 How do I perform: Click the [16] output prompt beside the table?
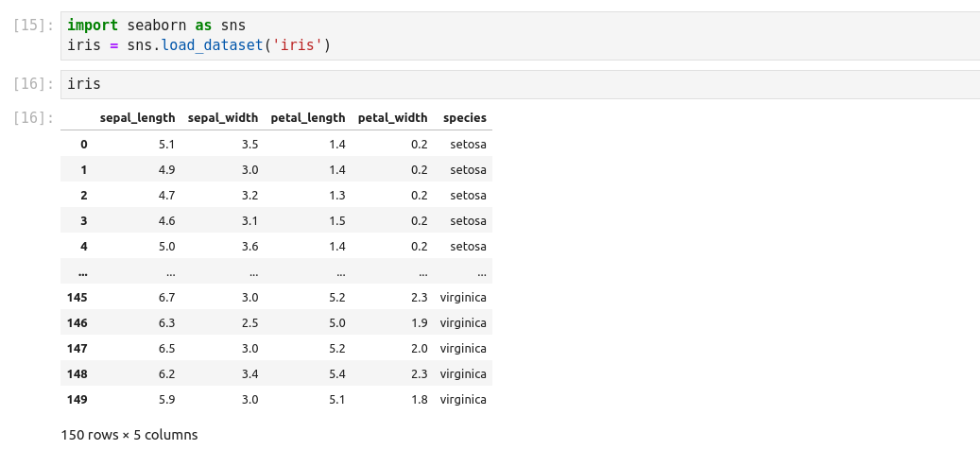pos(34,118)
